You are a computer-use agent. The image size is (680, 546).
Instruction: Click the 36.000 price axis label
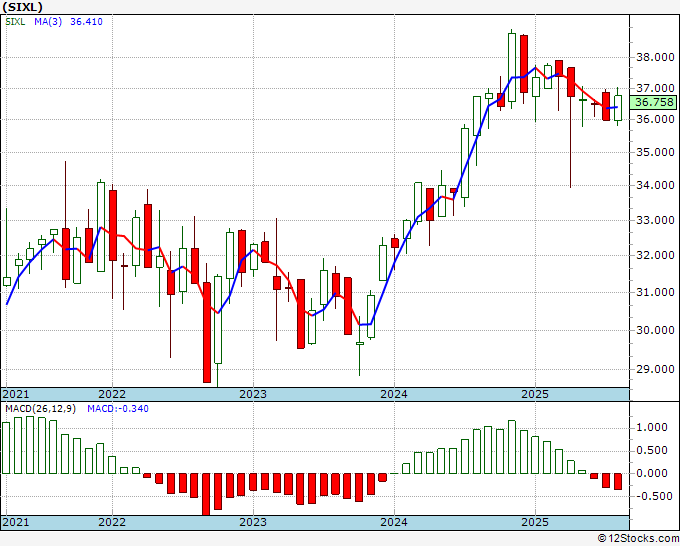(655, 119)
